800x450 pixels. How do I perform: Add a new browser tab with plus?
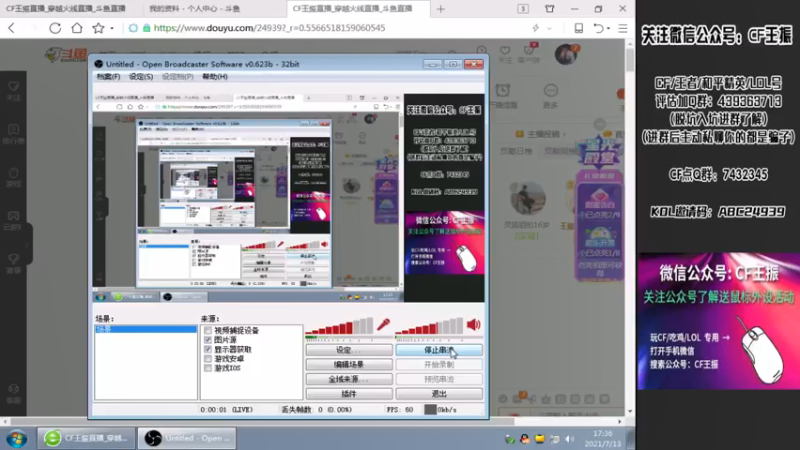441,9
